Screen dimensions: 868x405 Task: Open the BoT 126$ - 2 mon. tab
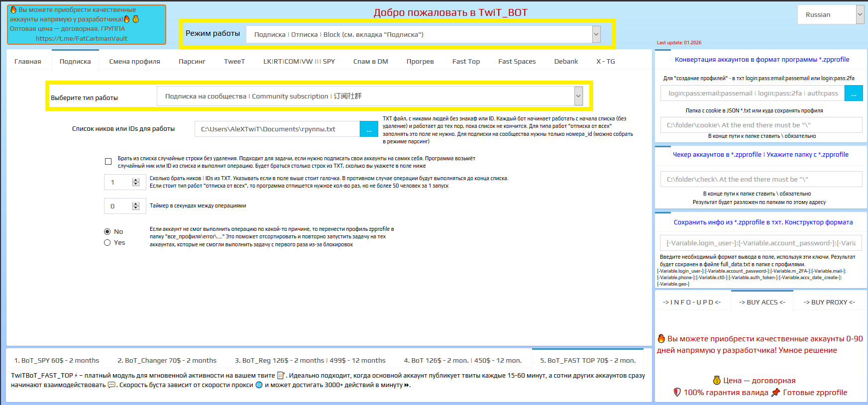463,361
